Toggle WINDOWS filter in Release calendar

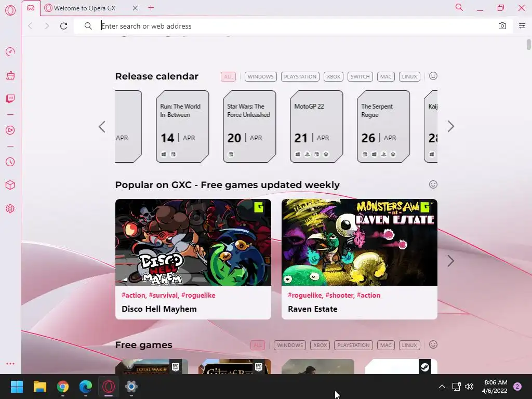point(261,77)
